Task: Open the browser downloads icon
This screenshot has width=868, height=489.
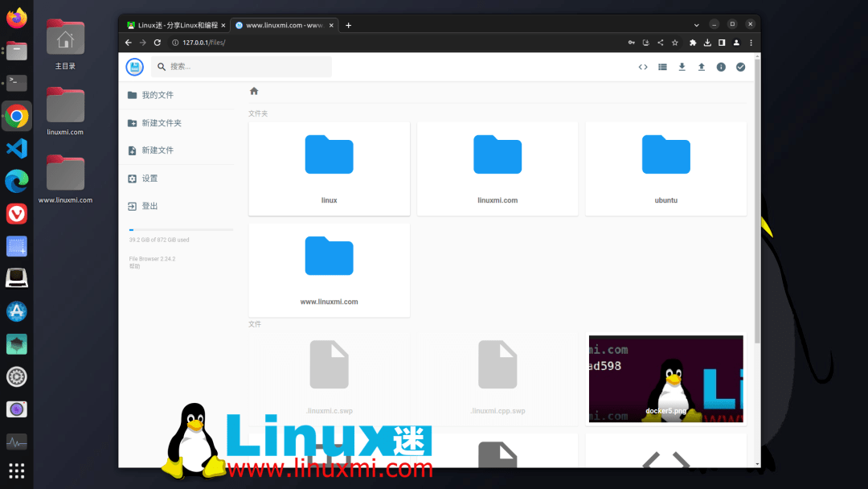Action: tap(707, 43)
